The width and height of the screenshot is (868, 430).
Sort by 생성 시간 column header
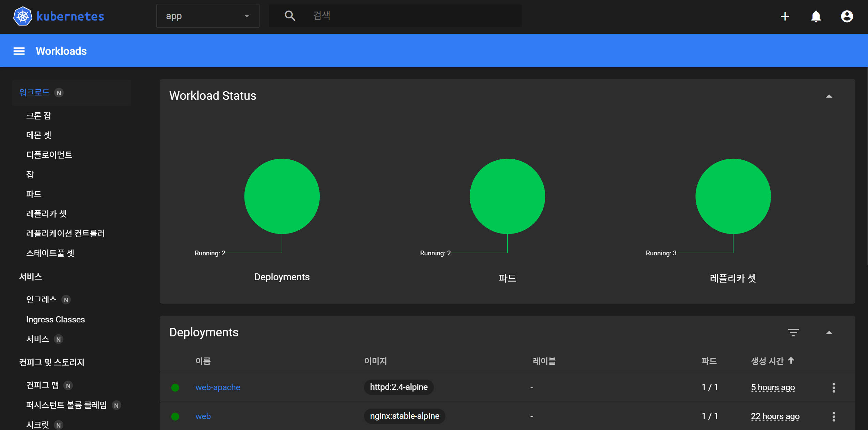(x=768, y=361)
